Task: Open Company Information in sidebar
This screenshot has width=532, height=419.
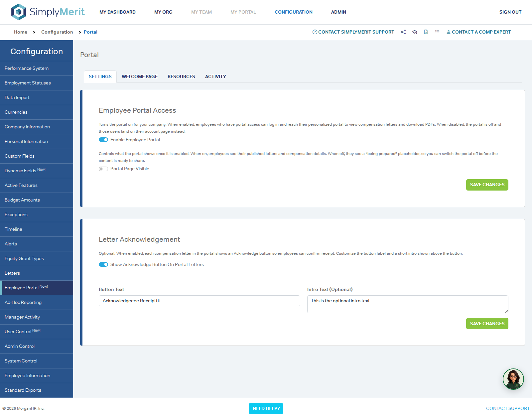Action: [37, 127]
